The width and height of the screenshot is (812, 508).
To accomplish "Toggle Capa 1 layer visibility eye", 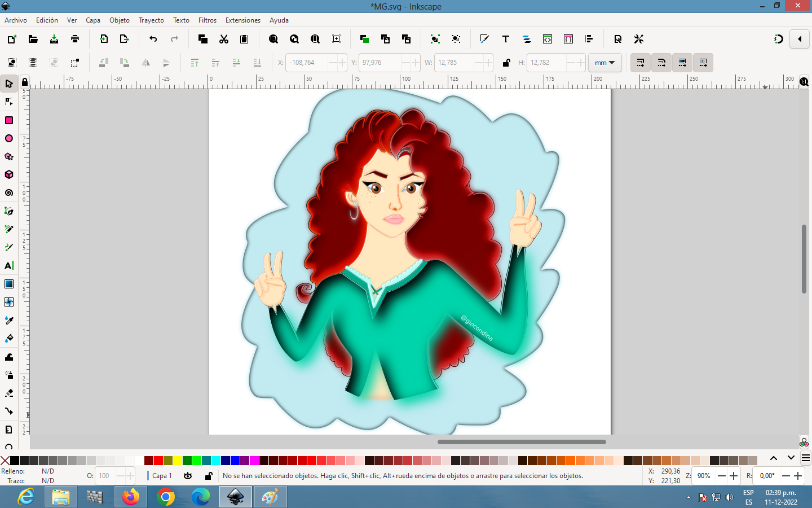I will click(188, 476).
